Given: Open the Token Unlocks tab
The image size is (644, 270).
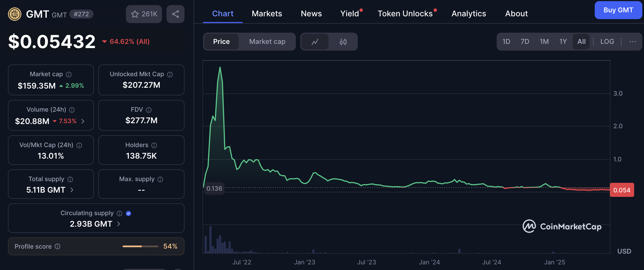Looking at the screenshot, I should 405,13.
